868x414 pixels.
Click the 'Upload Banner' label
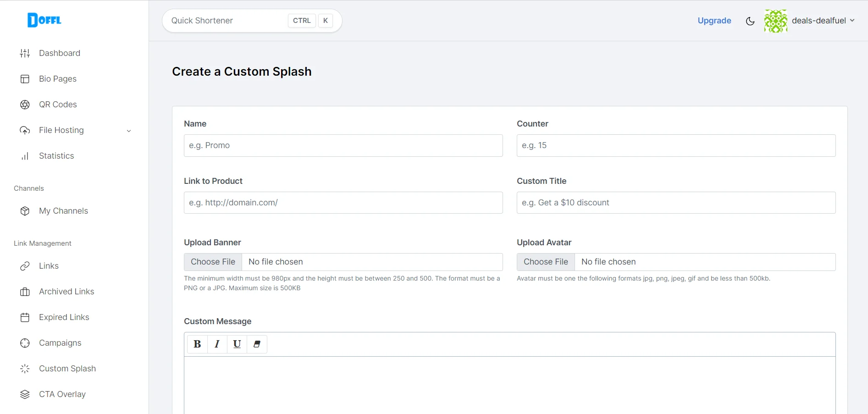pos(212,243)
